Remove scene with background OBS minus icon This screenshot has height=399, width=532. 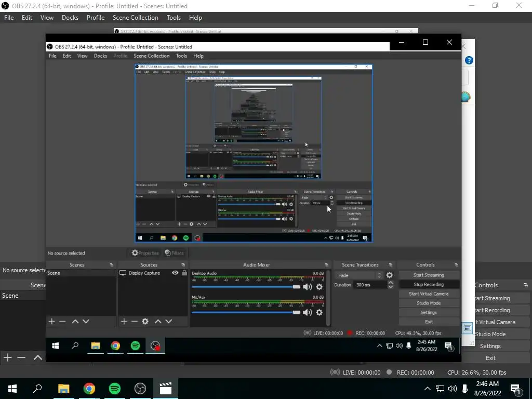coord(21,357)
